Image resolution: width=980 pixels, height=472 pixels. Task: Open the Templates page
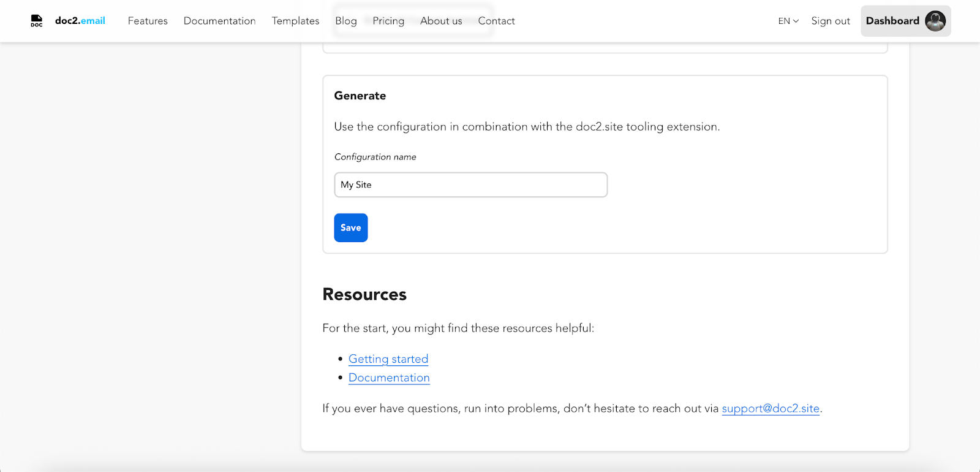pos(295,21)
